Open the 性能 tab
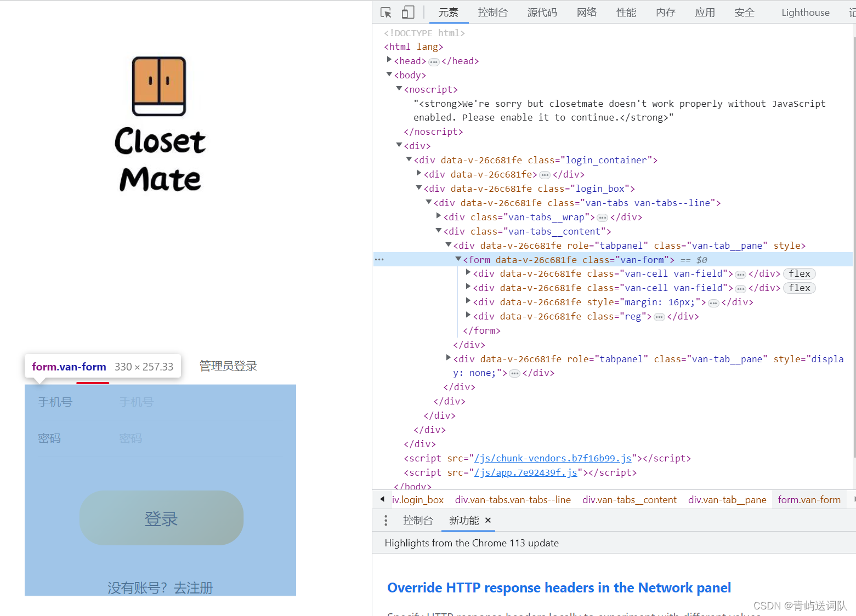 coord(626,12)
